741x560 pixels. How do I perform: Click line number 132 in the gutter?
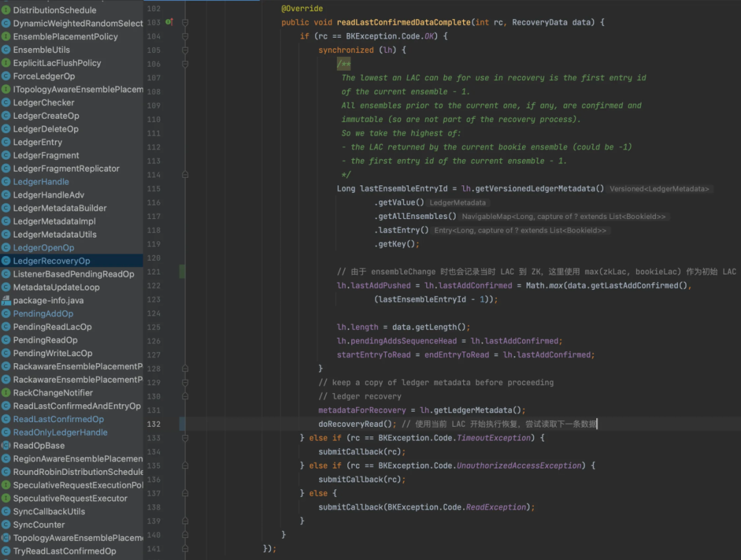(x=154, y=424)
